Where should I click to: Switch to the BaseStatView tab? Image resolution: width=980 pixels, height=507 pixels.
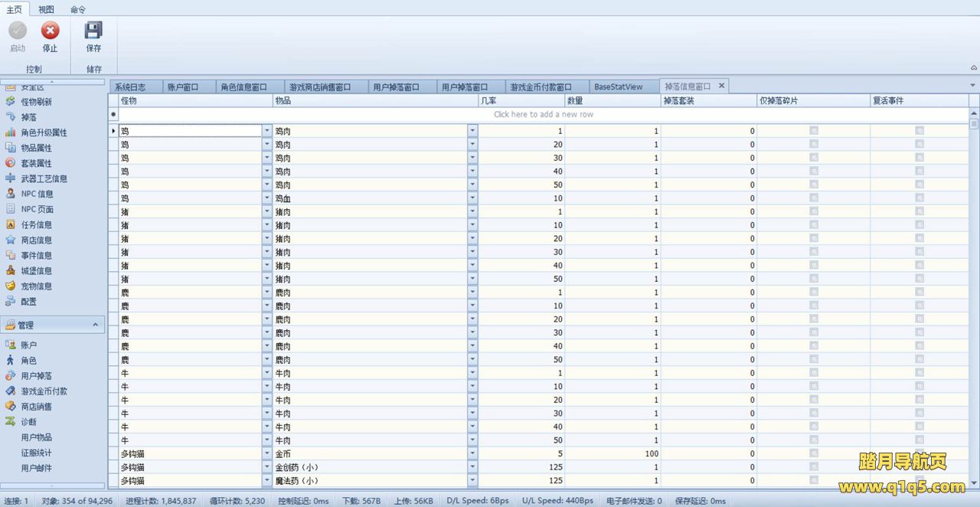click(618, 87)
